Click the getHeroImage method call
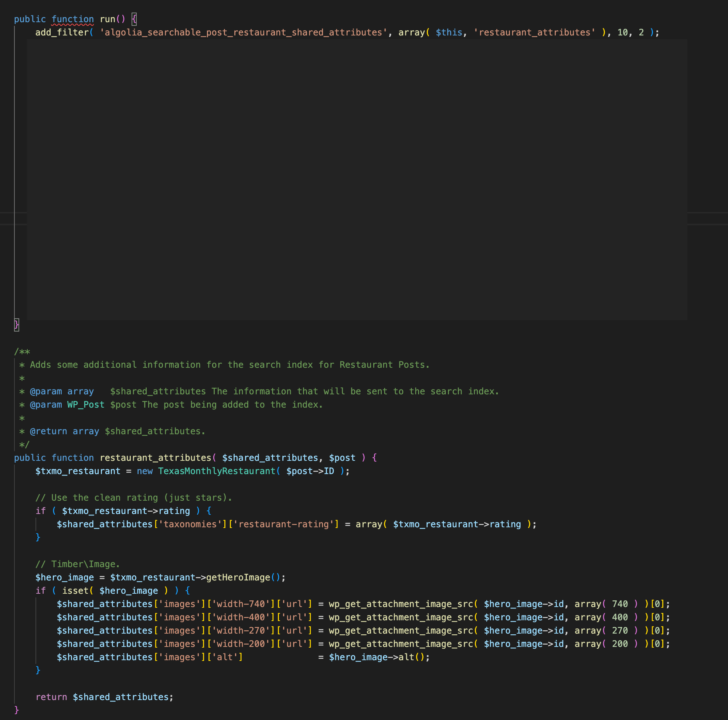The height and width of the screenshot is (720, 728). pyautogui.click(x=238, y=577)
